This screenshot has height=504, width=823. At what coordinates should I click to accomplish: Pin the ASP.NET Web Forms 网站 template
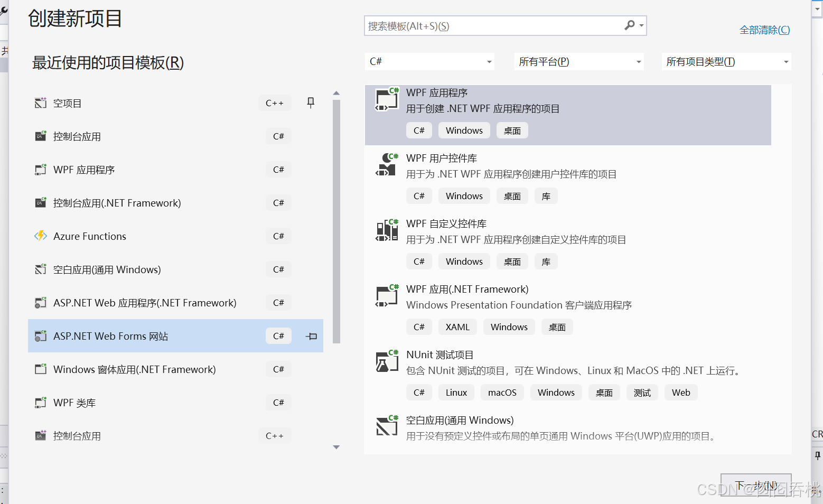[312, 336]
